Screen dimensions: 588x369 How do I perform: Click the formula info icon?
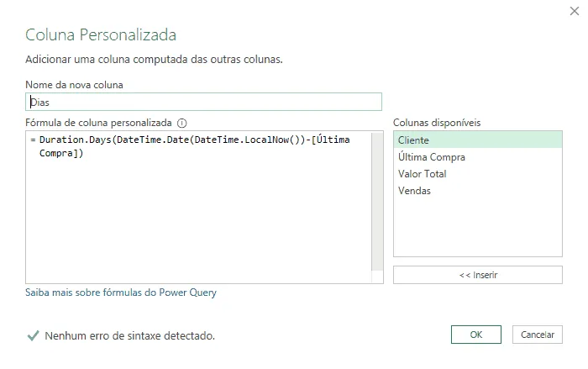tap(182, 123)
